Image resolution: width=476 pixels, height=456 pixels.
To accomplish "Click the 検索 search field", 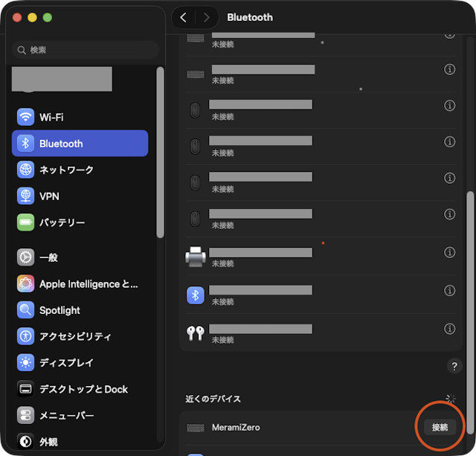I will [86, 50].
